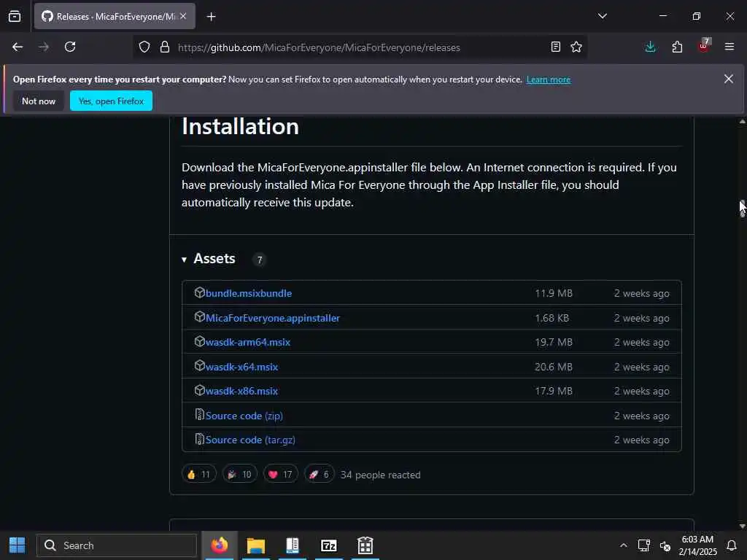Download Source code (tar.gz)
Image resolution: width=747 pixels, height=560 pixels.
(250, 440)
